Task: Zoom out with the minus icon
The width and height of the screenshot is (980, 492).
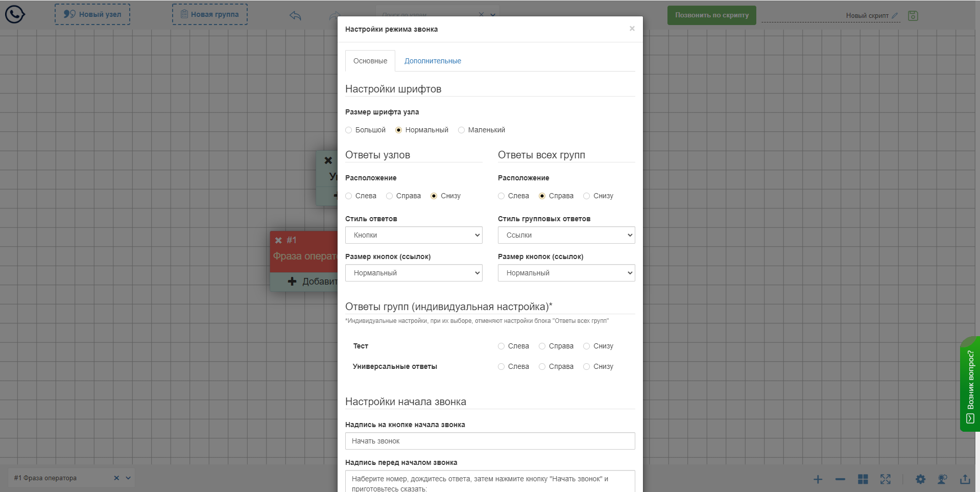Action: click(x=840, y=479)
